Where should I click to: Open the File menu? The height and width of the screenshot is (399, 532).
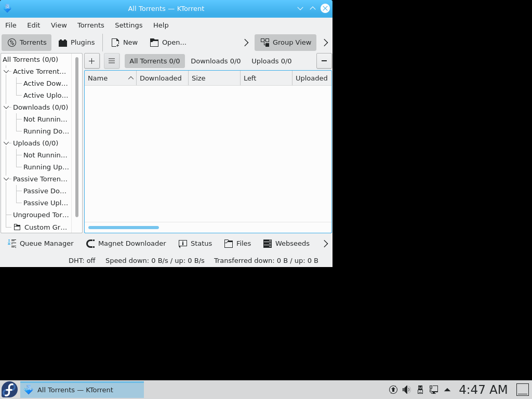tap(10, 25)
